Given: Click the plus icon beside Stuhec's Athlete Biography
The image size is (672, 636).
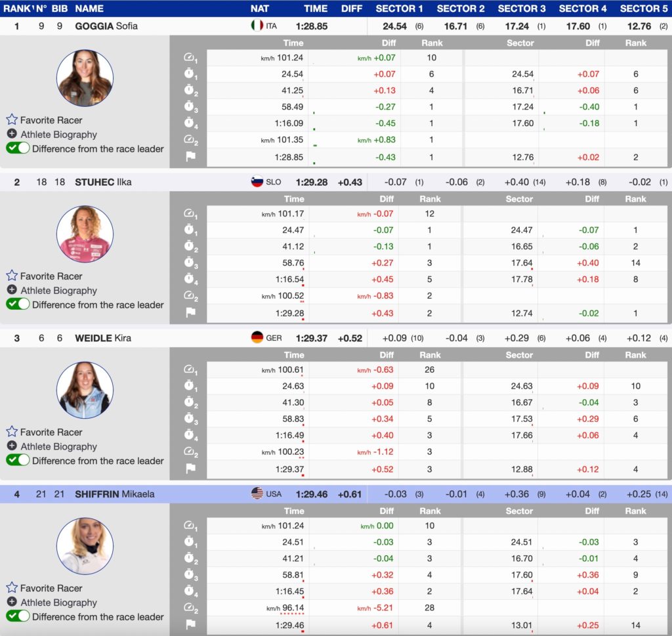Looking at the screenshot, I should [12, 290].
